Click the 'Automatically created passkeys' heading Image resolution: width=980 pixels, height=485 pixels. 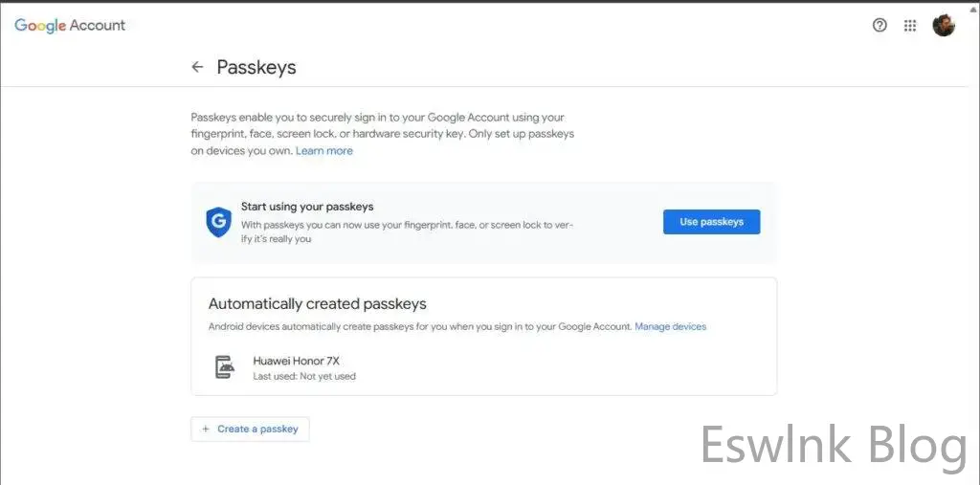click(317, 304)
